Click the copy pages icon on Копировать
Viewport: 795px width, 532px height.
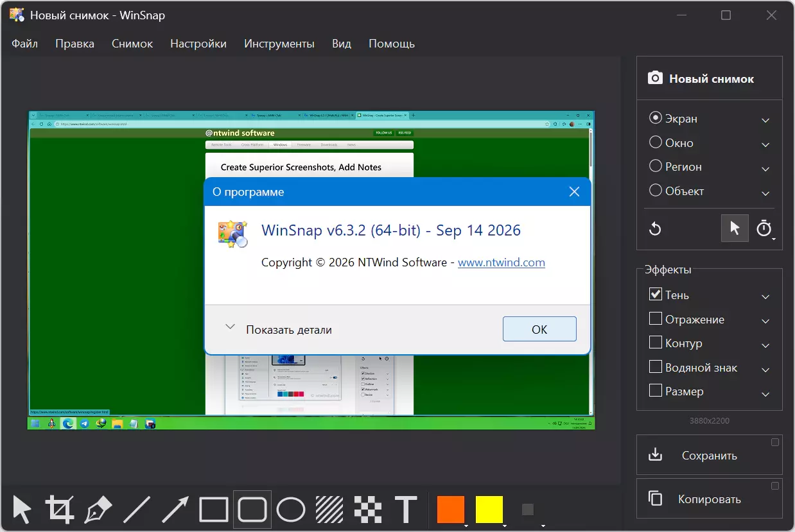655,498
